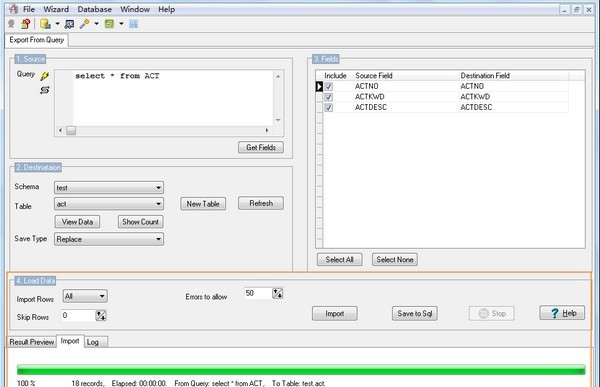Screen dimensions: 600x387
Task: Click the Save to Sql button
Action: tap(414, 314)
